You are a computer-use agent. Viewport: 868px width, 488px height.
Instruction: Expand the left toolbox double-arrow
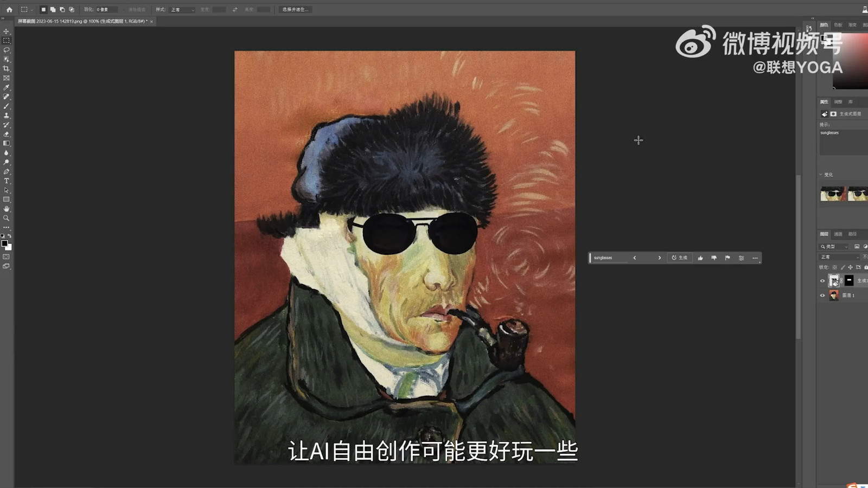point(3,18)
